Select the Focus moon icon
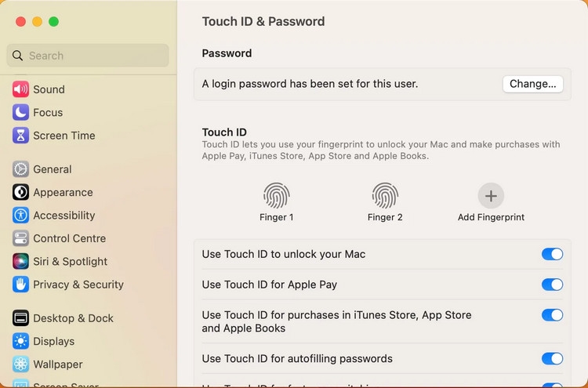This screenshot has height=388, width=588. click(20, 112)
